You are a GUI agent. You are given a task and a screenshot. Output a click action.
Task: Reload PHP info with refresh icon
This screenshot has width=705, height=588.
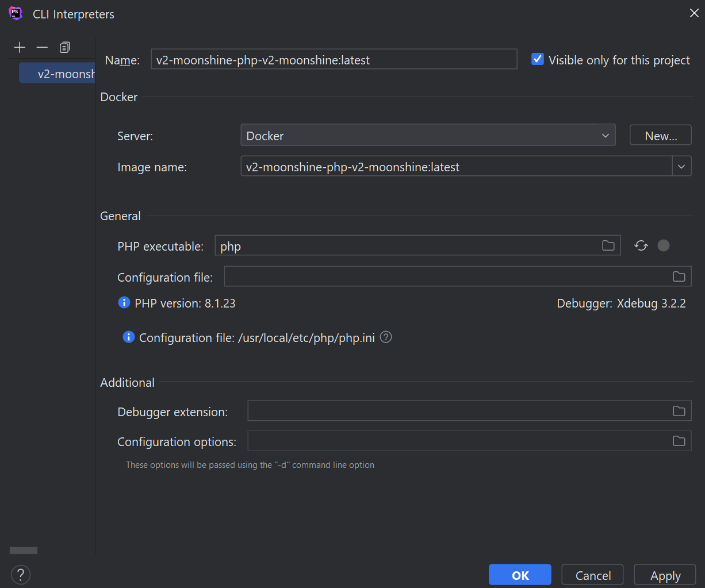pyautogui.click(x=641, y=246)
